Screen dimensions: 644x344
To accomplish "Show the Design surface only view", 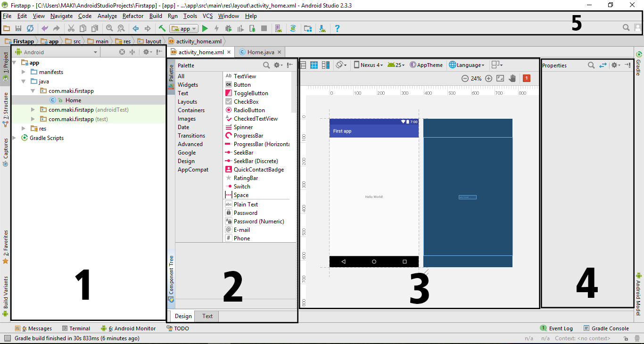I will point(303,65).
